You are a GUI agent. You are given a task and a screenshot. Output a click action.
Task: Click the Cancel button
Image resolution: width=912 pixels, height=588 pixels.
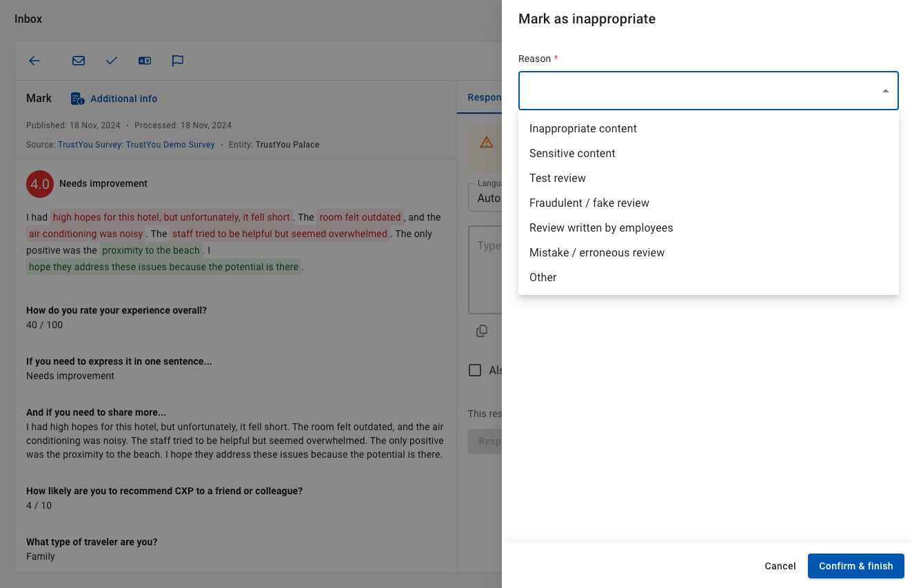[x=780, y=566]
